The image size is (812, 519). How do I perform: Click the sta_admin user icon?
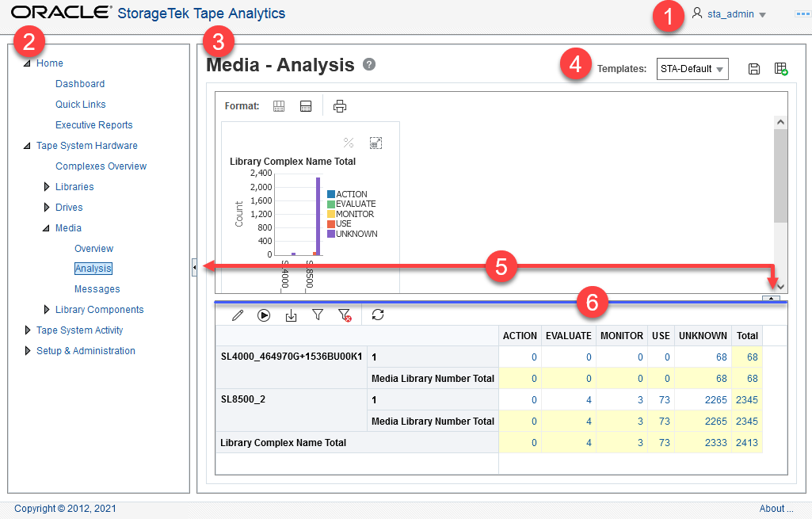pyautogui.click(x=697, y=13)
